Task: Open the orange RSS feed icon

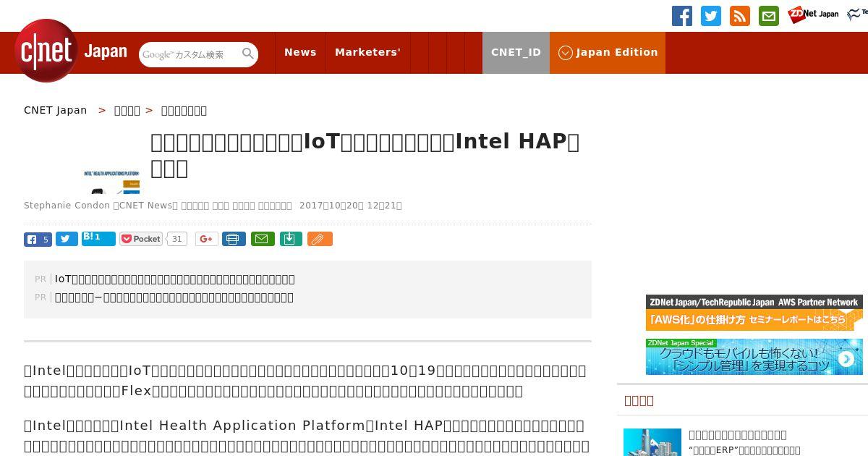Action: click(740, 16)
